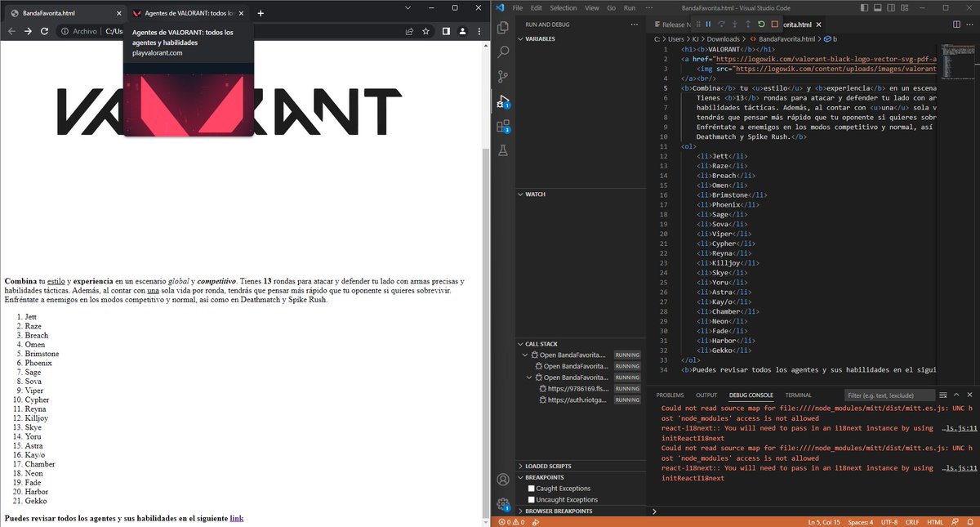The image size is (980, 527).
Task: Switch to the Release Notes editor tab
Action: pos(671,25)
